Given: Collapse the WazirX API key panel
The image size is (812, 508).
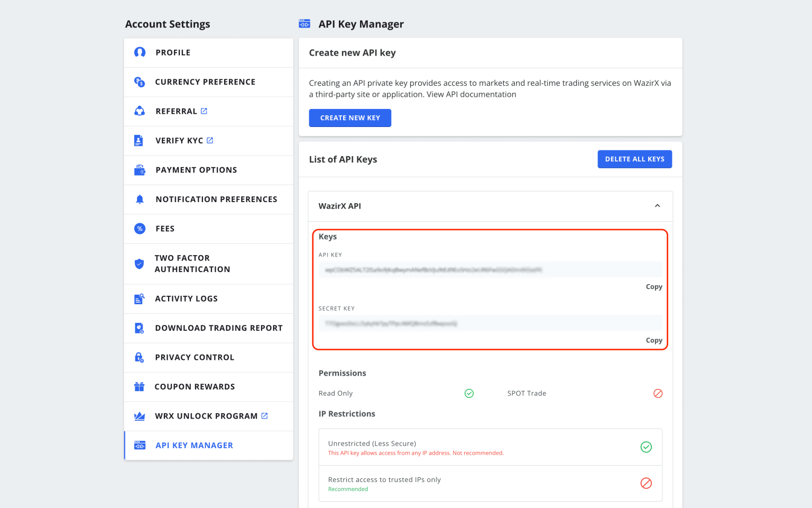Looking at the screenshot, I should [657, 206].
